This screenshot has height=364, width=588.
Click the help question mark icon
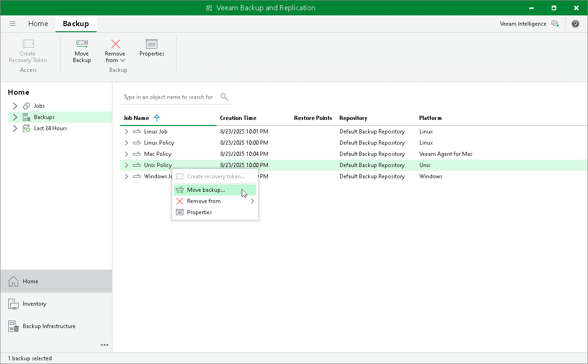[x=575, y=24]
